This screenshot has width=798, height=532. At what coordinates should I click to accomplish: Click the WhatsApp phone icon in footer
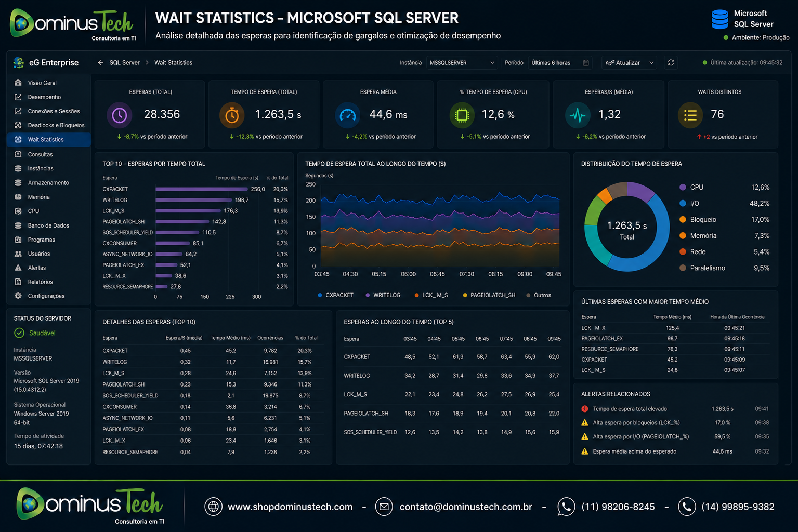coord(566,507)
